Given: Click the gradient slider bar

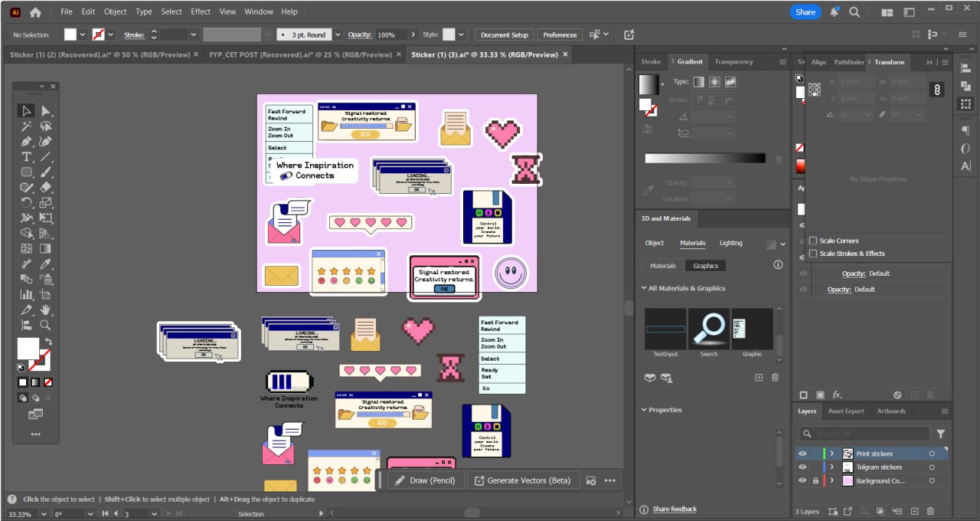Looking at the screenshot, I should (704, 159).
